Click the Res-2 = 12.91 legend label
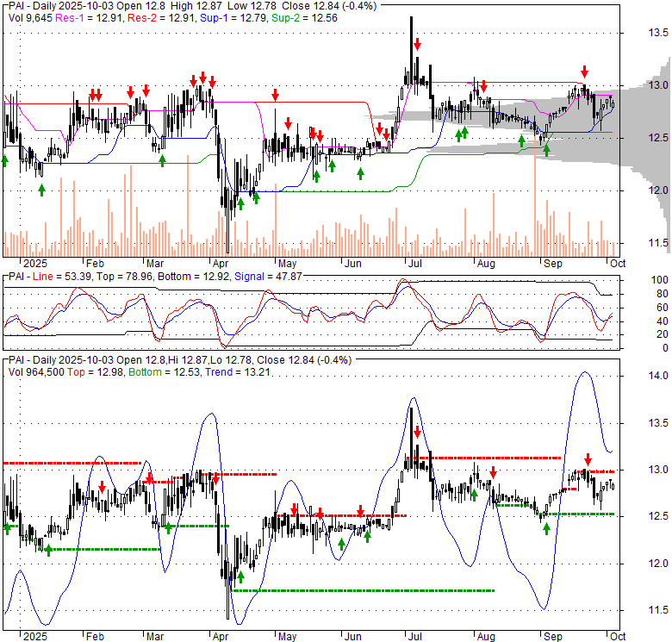Image resolution: width=672 pixels, height=642 pixels. [163, 18]
